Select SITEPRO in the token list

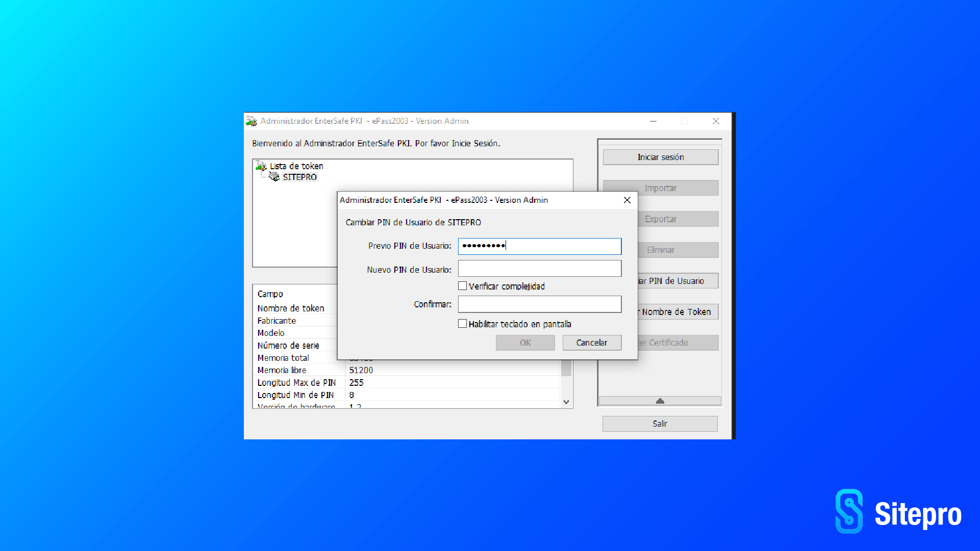300,177
